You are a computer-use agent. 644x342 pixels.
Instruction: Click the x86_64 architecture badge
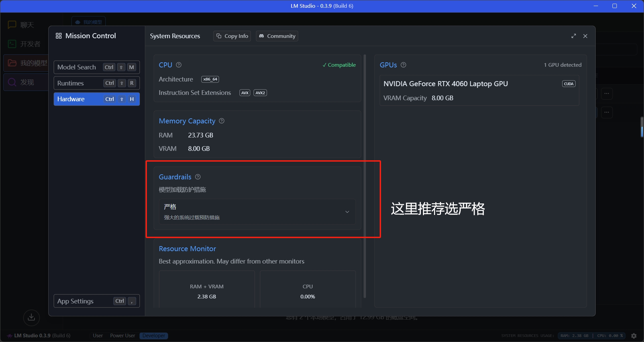(210, 79)
